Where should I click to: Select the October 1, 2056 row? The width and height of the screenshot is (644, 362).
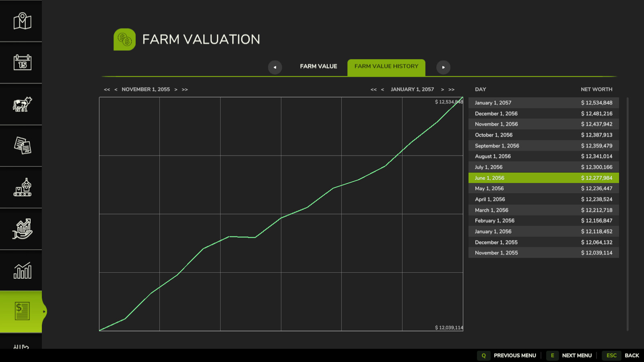click(544, 135)
